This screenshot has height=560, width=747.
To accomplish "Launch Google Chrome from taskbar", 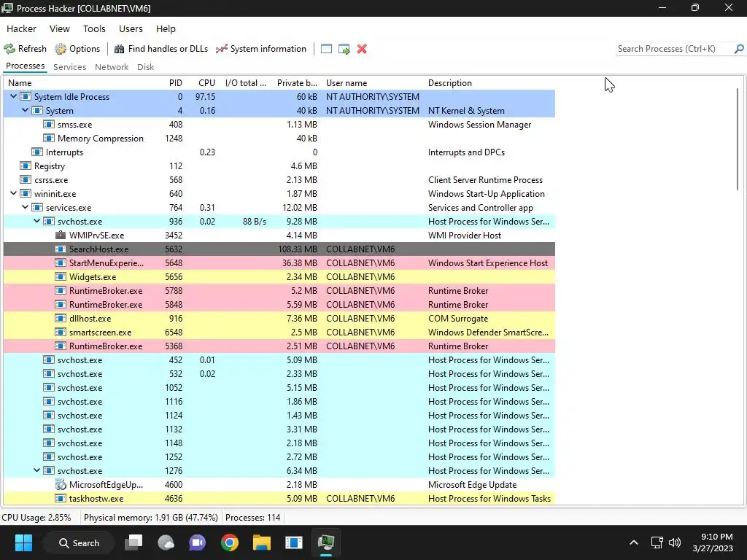I will (230, 542).
